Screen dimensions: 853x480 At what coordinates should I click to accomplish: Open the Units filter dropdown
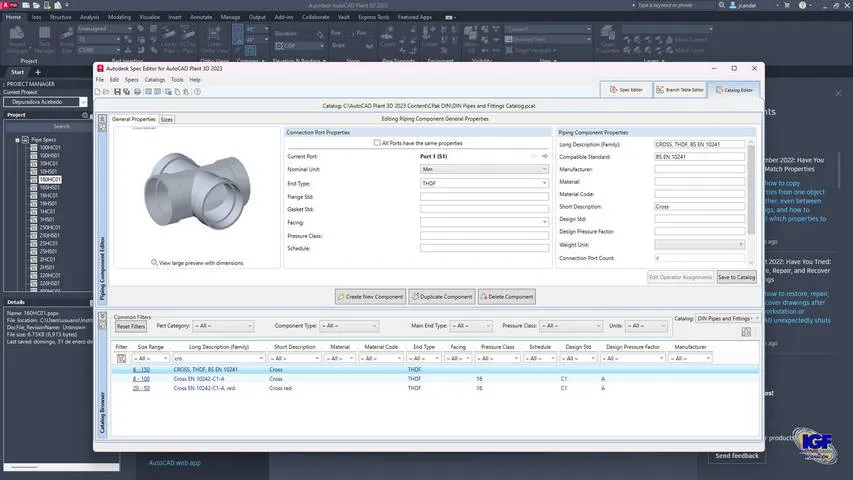coord(646,326)
